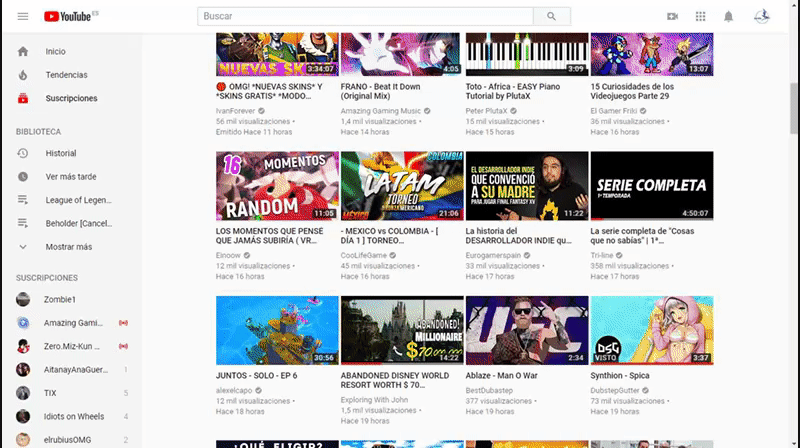Open DubstepGutter channel link
Image resolution: width=800 pixels, height=448 pixels.
[x=615, y=390]
